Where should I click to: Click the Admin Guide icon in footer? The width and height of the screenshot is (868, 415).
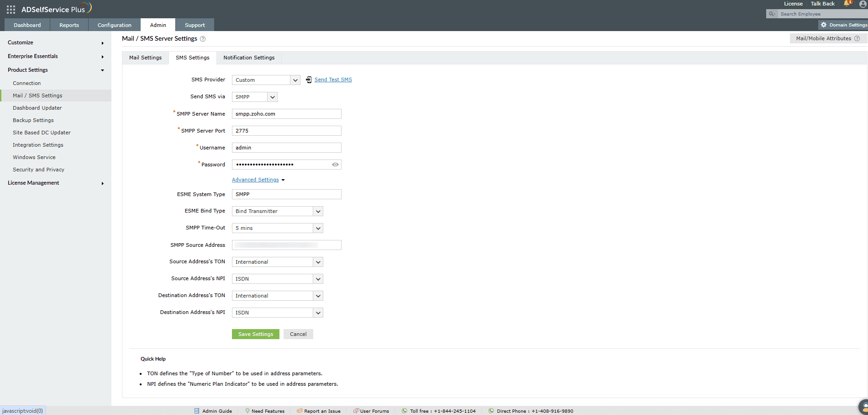click(196, 410)
